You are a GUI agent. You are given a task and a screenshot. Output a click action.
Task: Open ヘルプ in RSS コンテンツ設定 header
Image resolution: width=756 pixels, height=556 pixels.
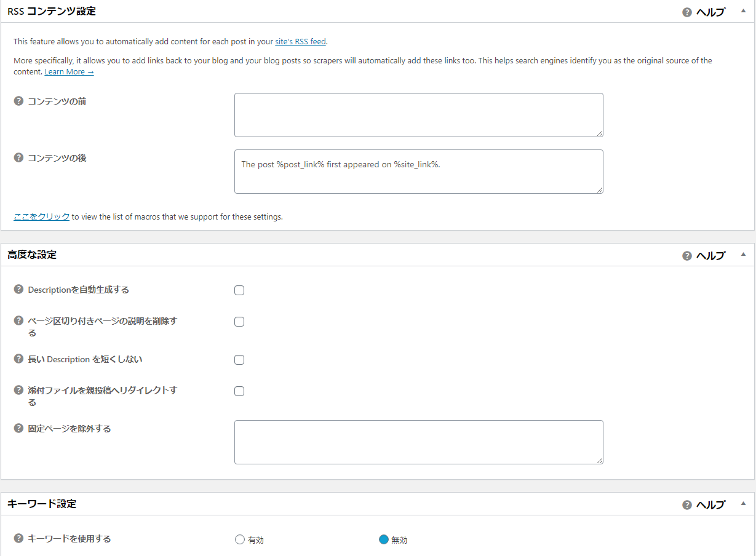tap(704, 12)
